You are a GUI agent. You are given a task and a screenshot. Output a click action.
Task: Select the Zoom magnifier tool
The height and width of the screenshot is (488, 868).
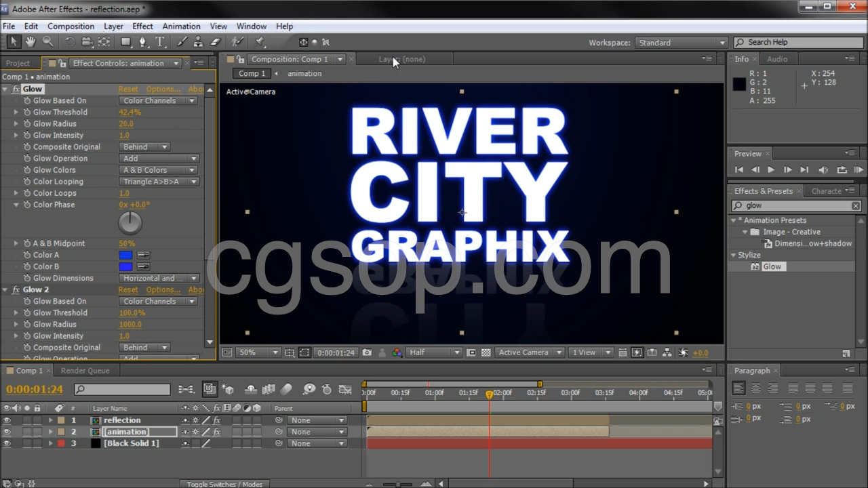coord(47,42)
